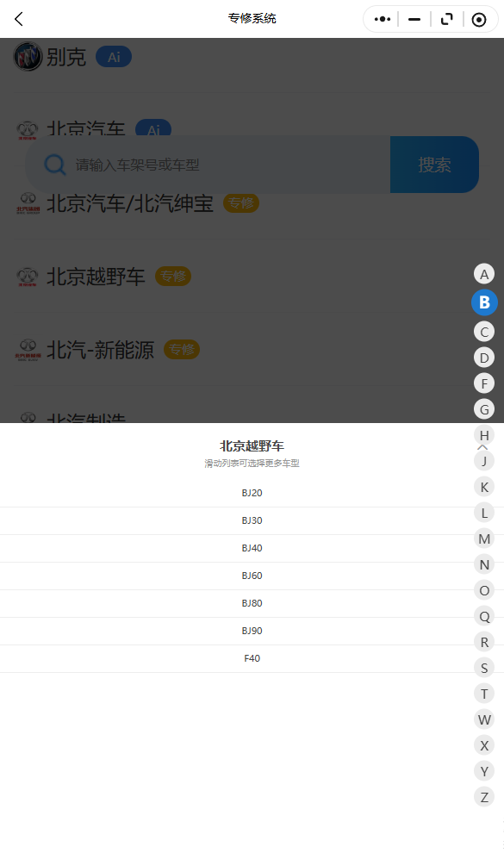
Task: Jump to index letter T
Action: pyautogui.click(x=484, y=694)
